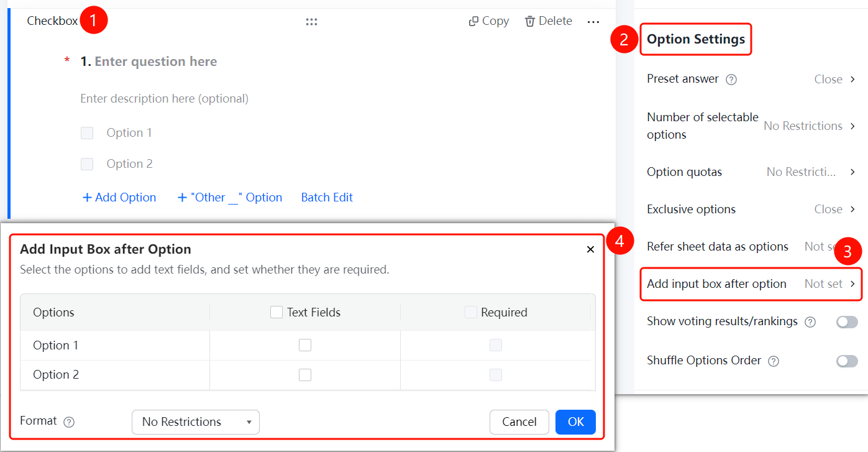The image size is (868, 452).
Task: Click help icon next to Shuffle Options Order
Action: coord(774,361)
